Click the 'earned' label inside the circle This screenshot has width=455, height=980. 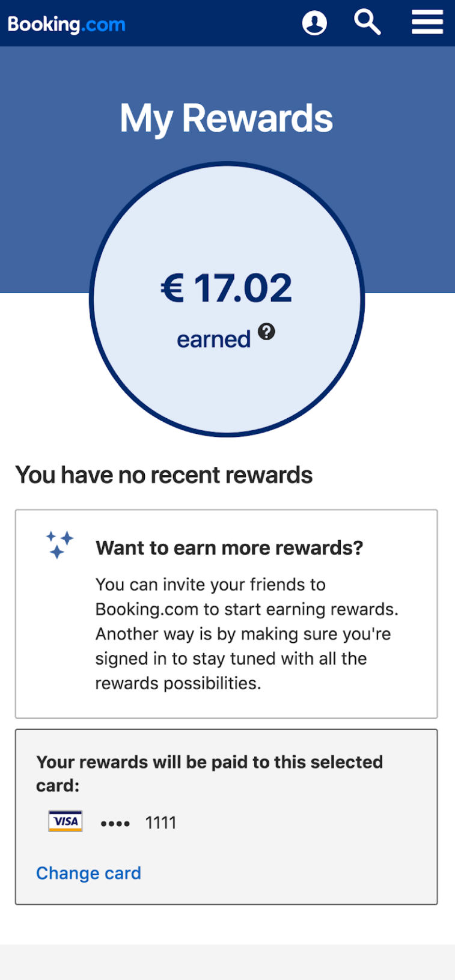tap(214, 338)
